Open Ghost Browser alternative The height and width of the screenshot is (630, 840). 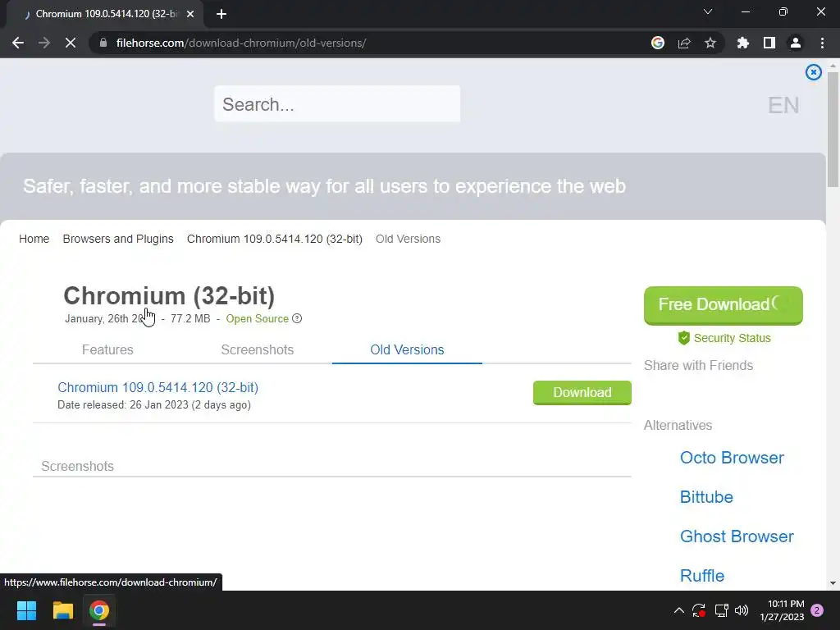coord(737,536)
